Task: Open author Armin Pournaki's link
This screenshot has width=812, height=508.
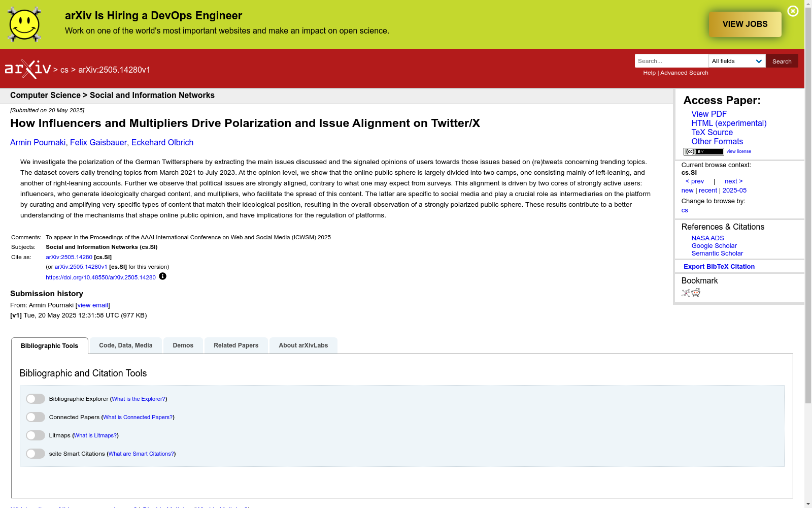Action: point(38,143)
